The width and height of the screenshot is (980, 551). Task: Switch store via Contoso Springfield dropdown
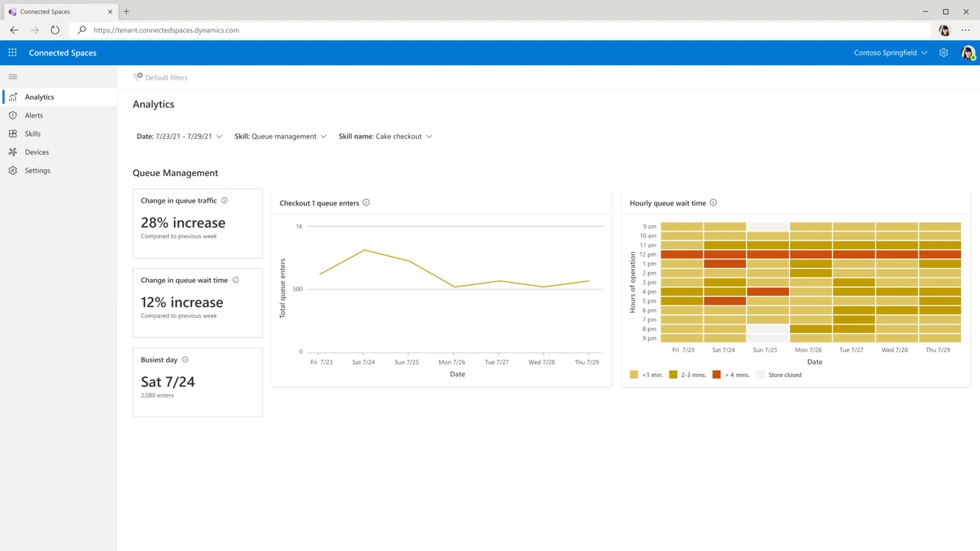click(891, 53)
